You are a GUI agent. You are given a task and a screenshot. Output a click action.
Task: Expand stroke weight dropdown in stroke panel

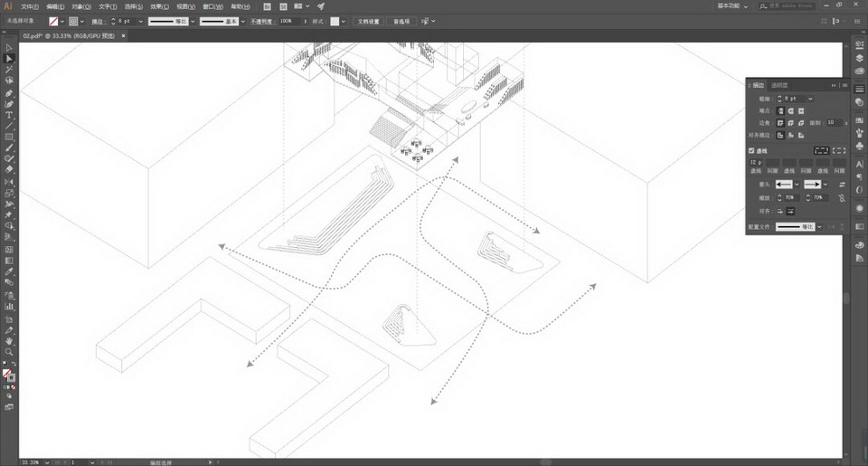810,99
